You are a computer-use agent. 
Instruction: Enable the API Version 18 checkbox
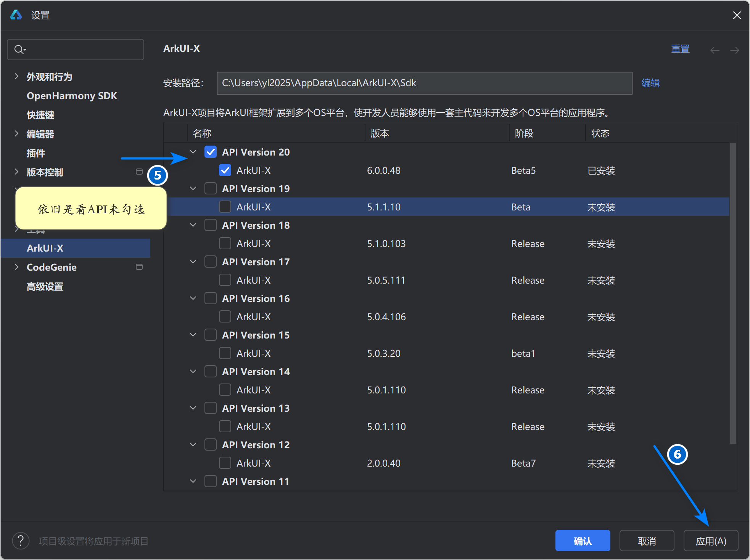(x=211, y=225)
